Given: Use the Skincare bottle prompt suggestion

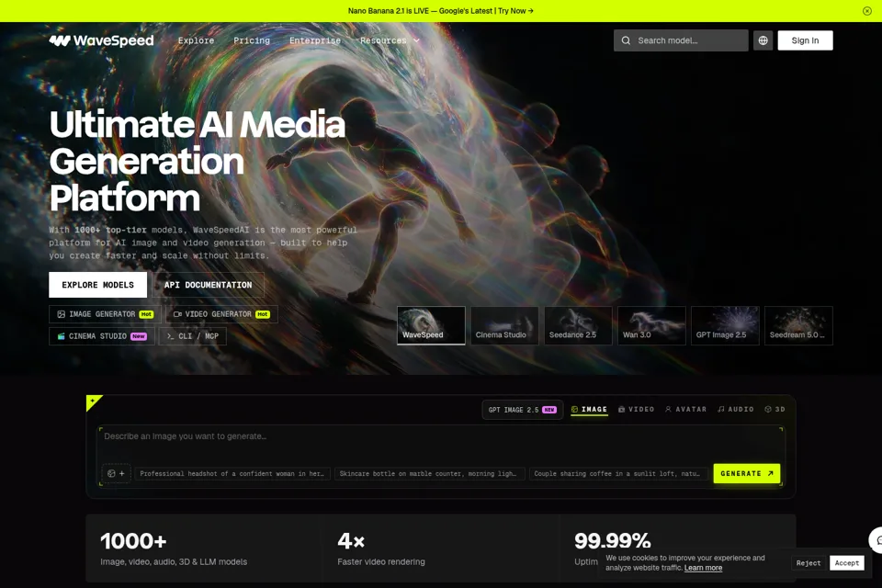Looking at the screenshot, I should [430, 474].
